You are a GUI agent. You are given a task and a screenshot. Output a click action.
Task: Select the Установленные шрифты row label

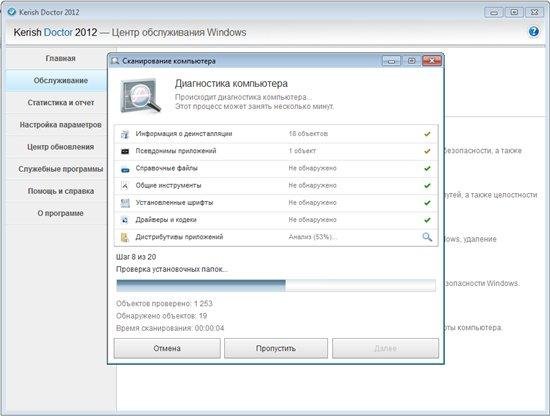click(x=174, y=202)
